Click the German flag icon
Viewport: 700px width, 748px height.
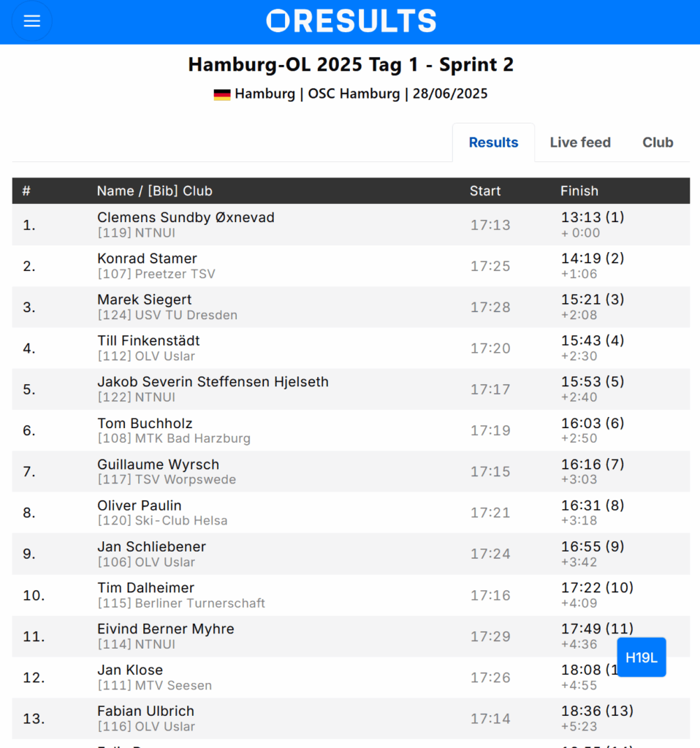click(222, 94)
